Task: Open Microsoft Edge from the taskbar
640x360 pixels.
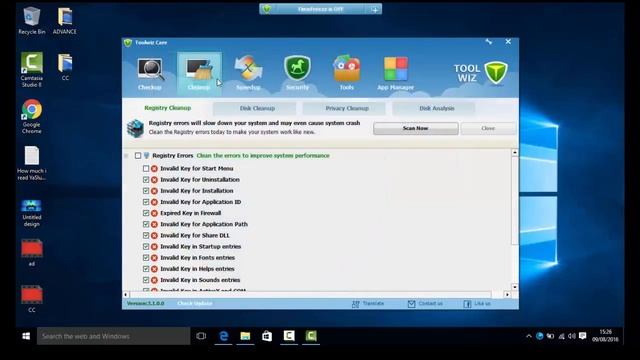Action: click(223, 336)
